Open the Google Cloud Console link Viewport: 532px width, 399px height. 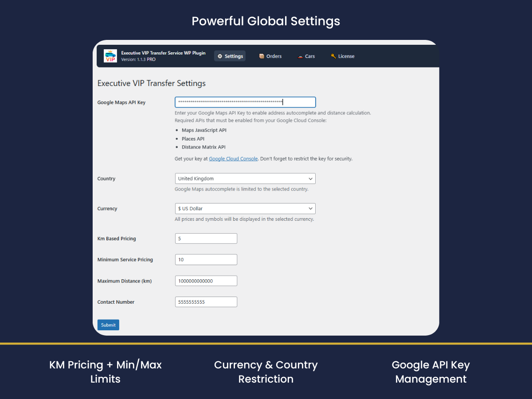click(x=233, y=159)
